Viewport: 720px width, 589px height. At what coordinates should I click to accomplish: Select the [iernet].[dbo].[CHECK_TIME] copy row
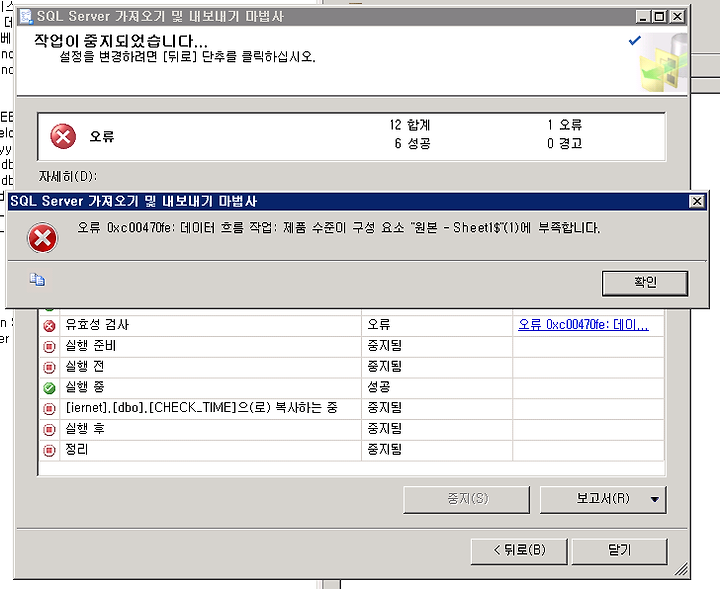pos(202,407)
